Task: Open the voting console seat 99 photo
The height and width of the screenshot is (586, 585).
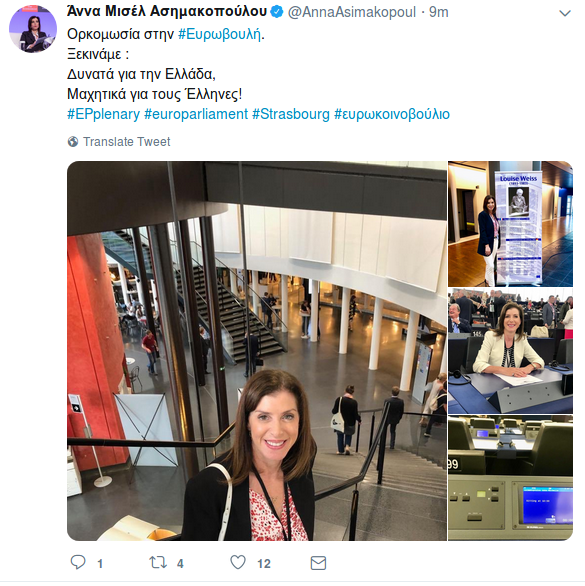Action: coord(510,478)
